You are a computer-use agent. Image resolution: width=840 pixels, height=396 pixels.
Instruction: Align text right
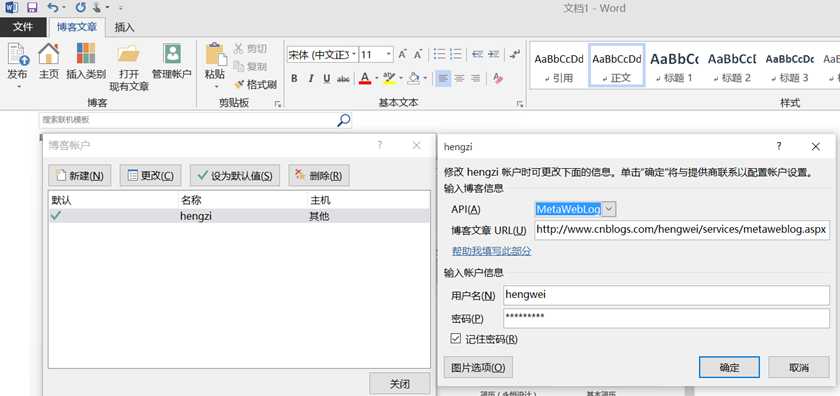point(475,79)
